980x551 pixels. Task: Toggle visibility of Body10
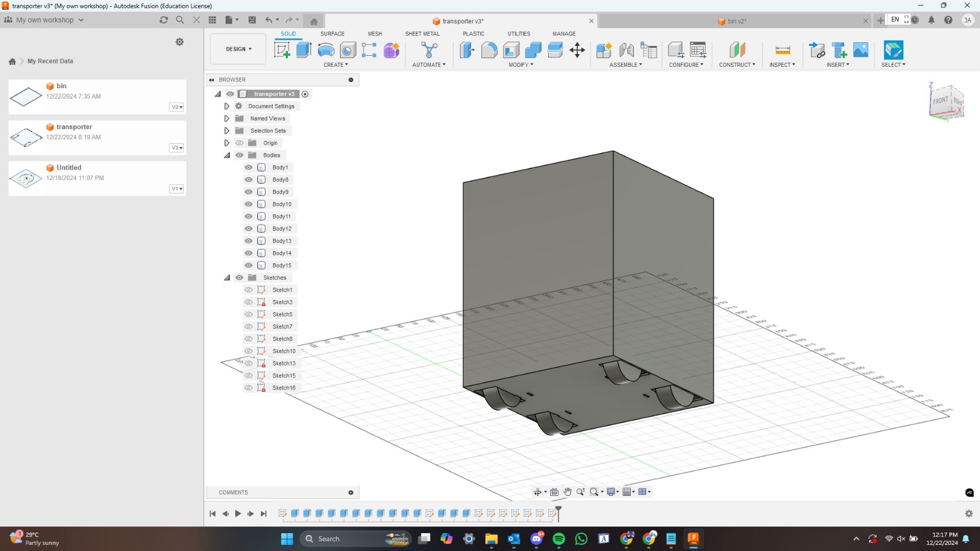point(249,204)
